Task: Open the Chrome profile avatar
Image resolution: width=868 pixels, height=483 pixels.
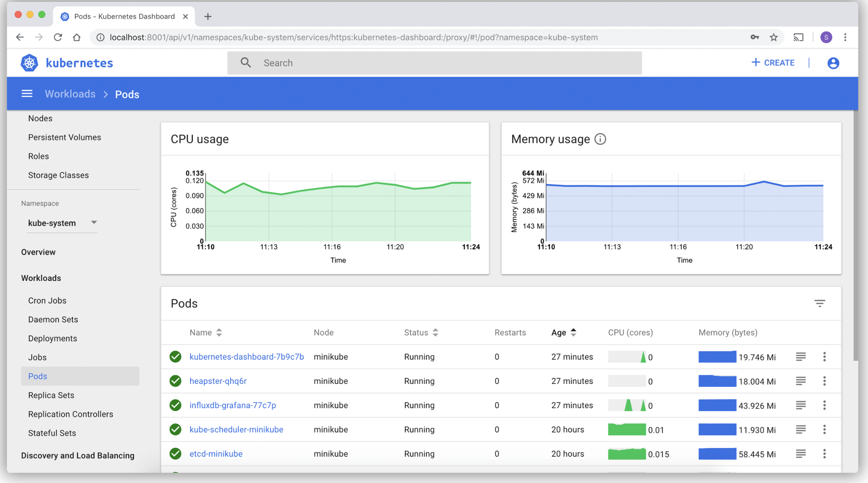Action: click(x=826, y=37)
